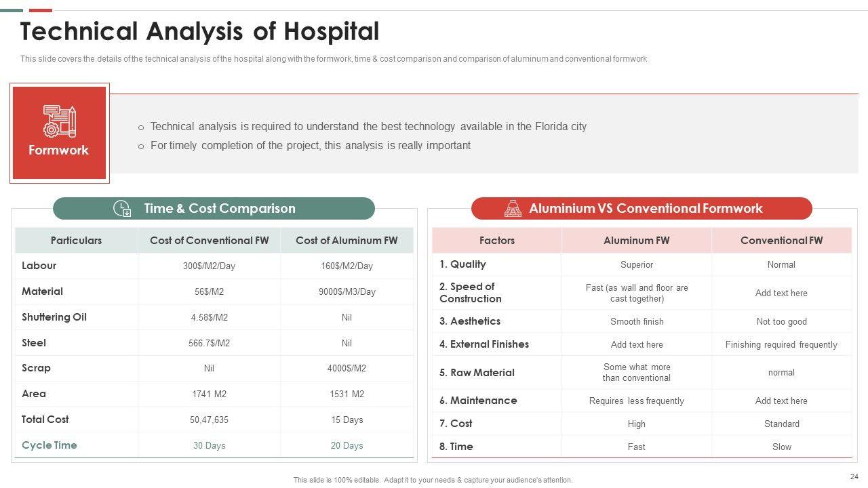Image resolution: width=868 pixels, height=488 pixels.
Task: Click the Formwork document gear icon
Action: click(x=59, y=121)
